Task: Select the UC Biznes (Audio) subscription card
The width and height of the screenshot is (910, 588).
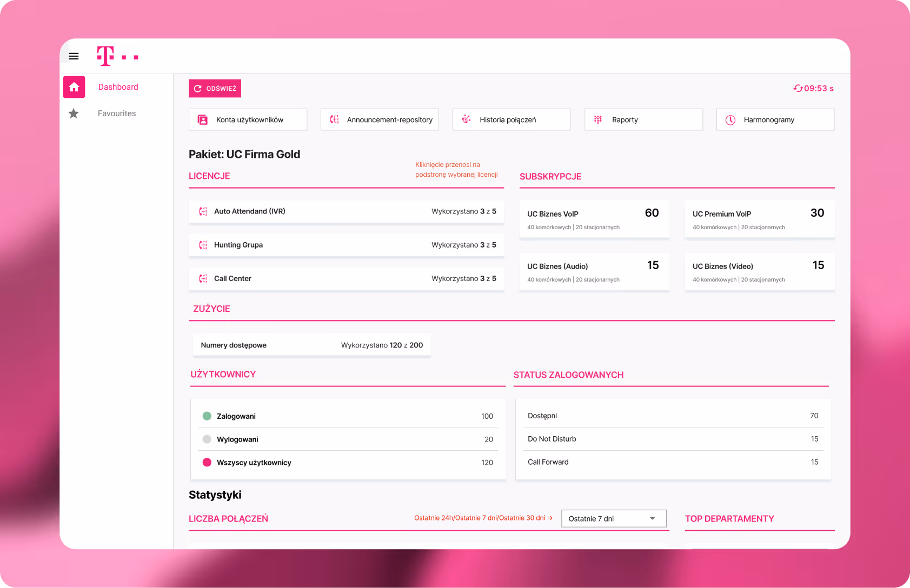Action: 594,271
